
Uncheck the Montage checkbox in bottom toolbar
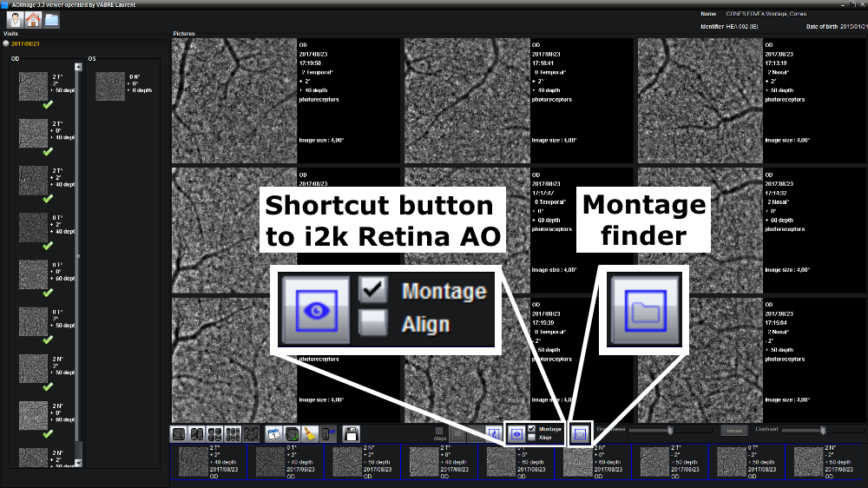coord(532,429)
